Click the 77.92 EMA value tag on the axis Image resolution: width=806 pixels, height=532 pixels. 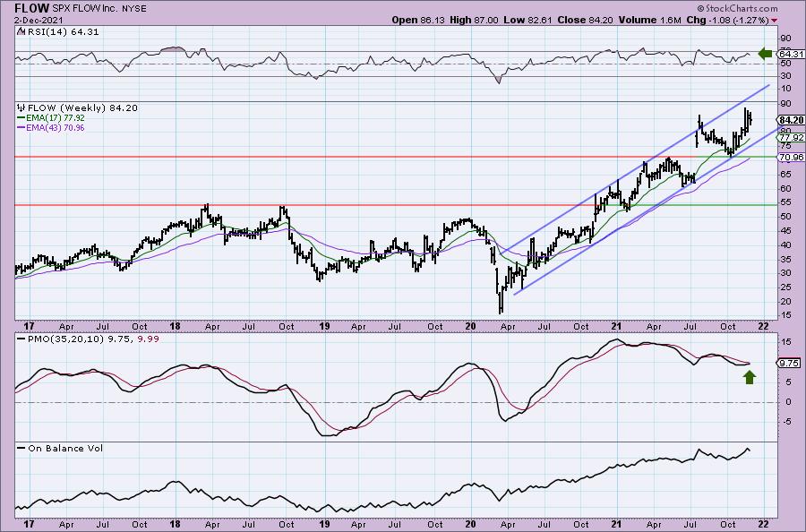[792, 138]
